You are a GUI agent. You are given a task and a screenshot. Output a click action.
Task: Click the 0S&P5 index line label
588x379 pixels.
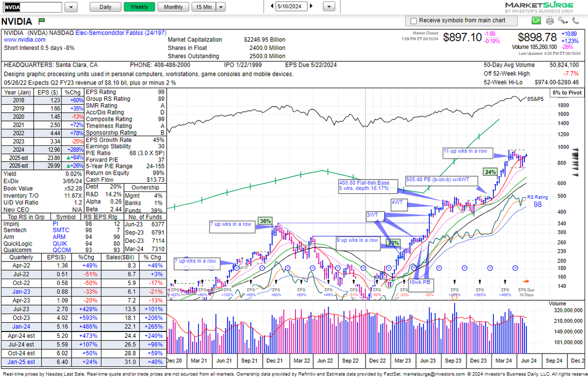(535, 99)
